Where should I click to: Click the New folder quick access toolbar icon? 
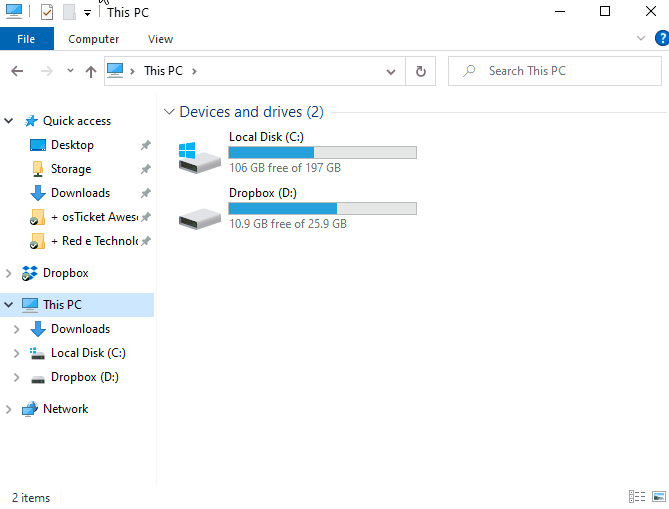(69, 12)
